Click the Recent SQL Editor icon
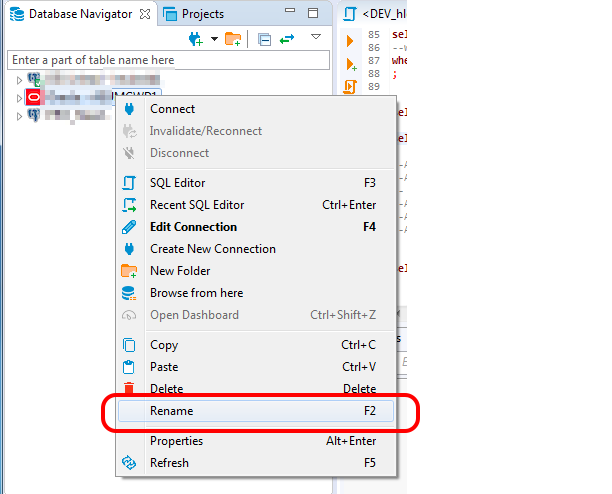The height and width of the screenshot is (494, 612). 129,205
